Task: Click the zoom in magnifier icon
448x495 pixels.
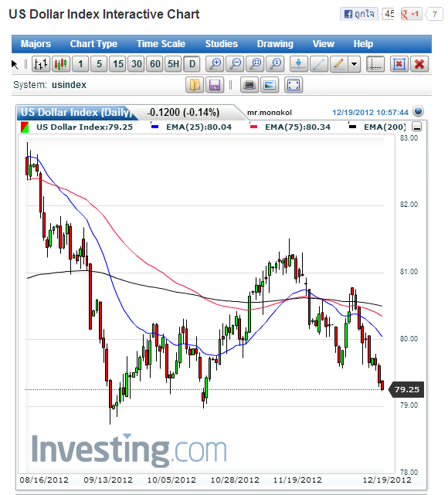Action: [215, 64]
